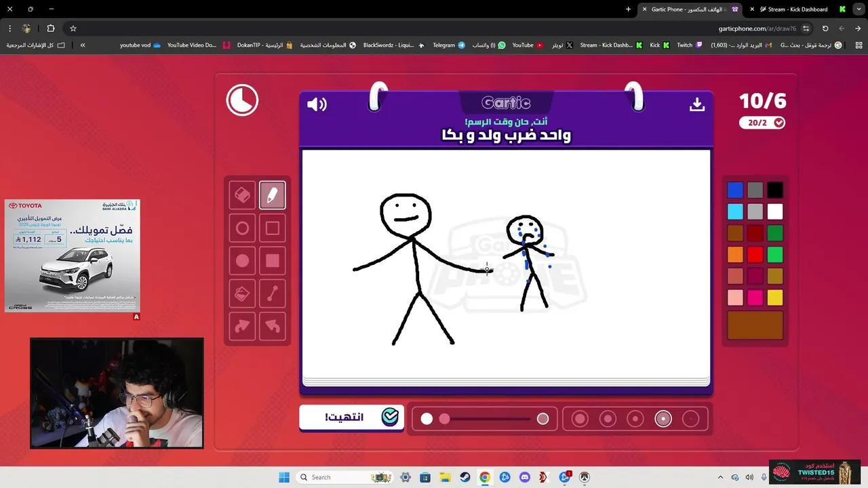Click the انتهيت! done button

tap(351, 417)
